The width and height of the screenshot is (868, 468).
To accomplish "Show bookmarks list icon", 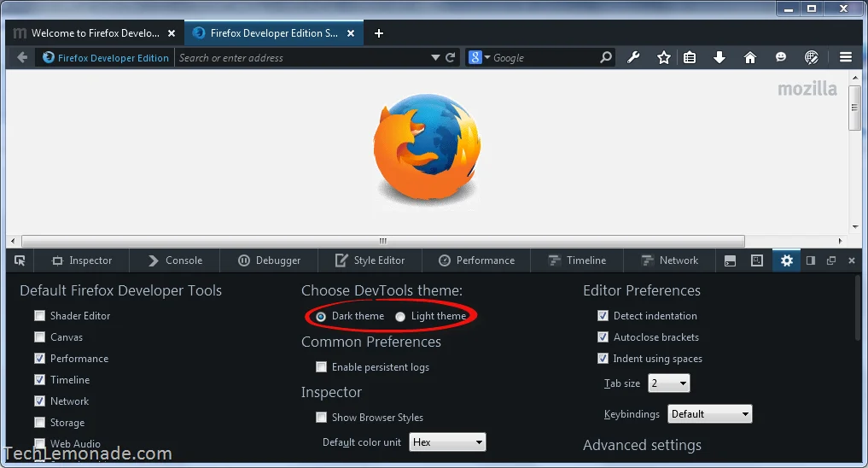I will [690, 57].
